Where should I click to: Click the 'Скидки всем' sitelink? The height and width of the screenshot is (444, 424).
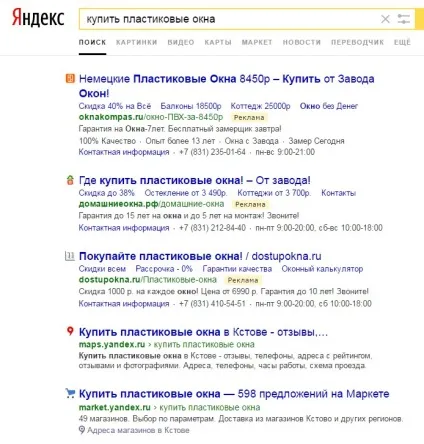[x=102, y=269]
